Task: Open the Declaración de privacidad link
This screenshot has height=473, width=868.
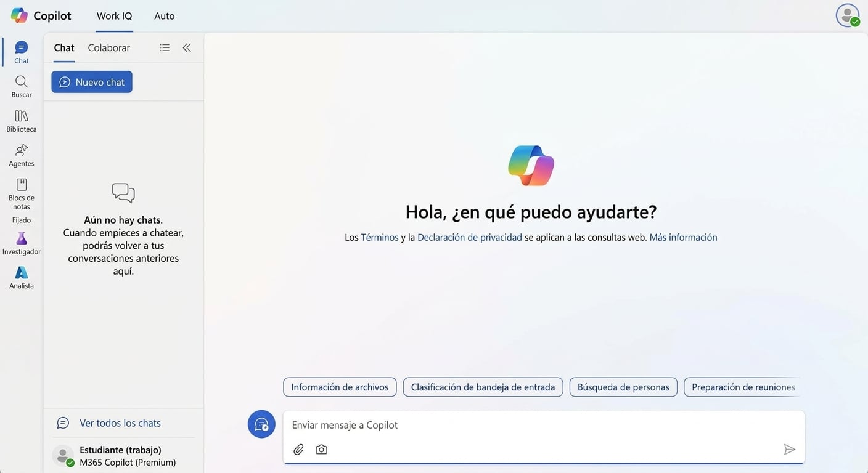Action: point(470,237)
